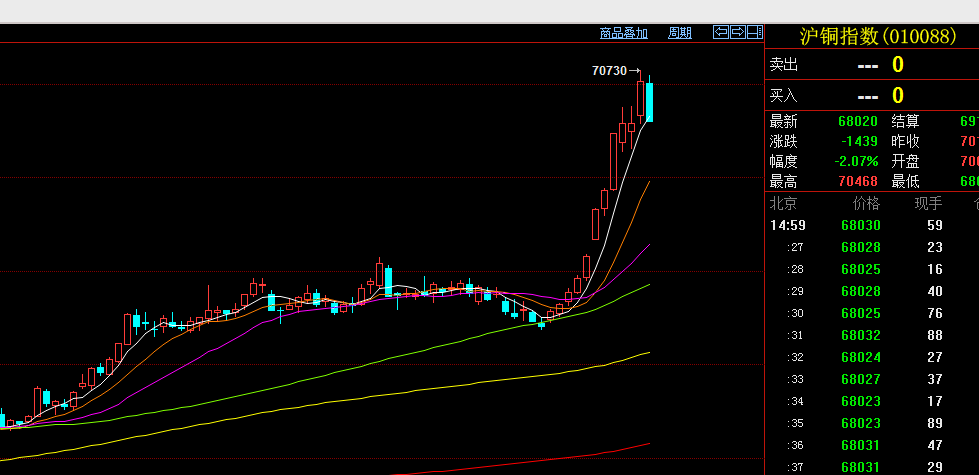Select the latest price value 68020
This screenshot has width=979, height=475.
click(857, 122)
